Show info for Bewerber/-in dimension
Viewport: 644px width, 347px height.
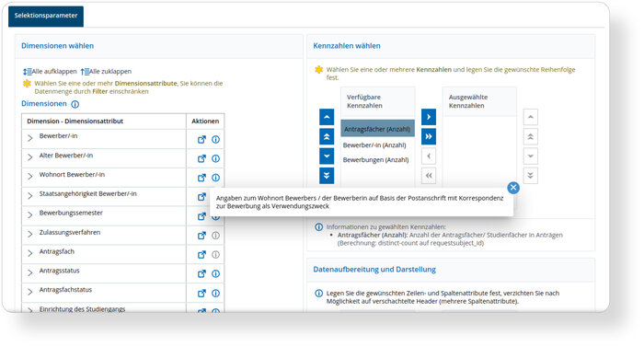pyautogui.click(x=215, y=139)
